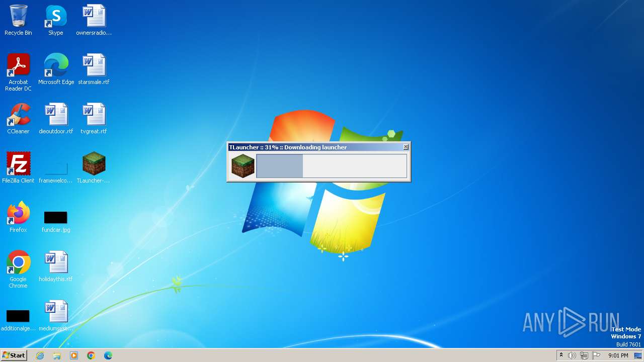Viewport: 644px width, 362px height.
Task: Open the network status tray icon
Action: point(584,355)
